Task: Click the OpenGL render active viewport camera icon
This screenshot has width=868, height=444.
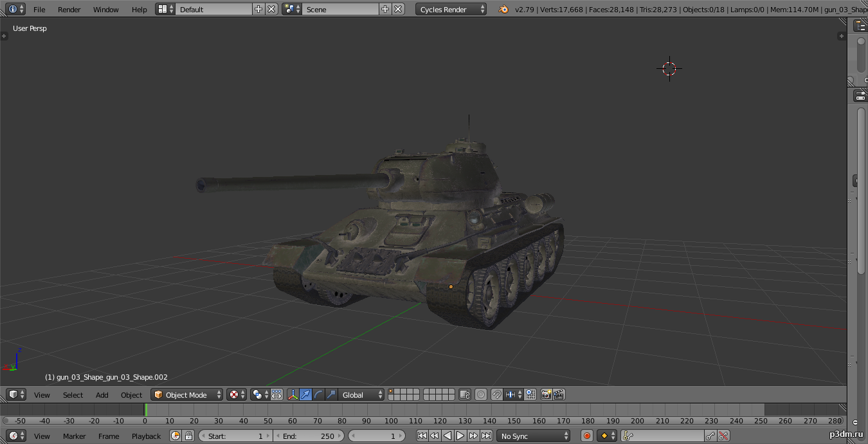Action: point(546,394)
